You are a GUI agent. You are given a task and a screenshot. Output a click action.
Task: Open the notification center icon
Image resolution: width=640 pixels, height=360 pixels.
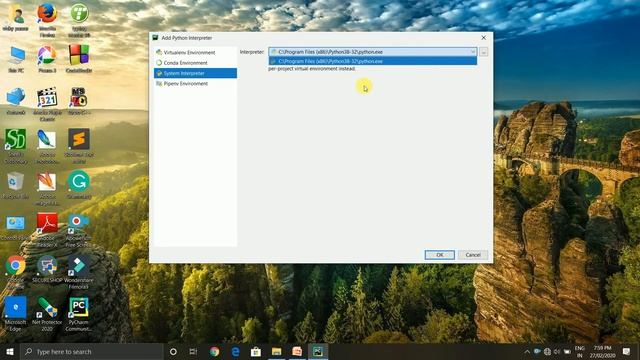click(x=627, y=351)
